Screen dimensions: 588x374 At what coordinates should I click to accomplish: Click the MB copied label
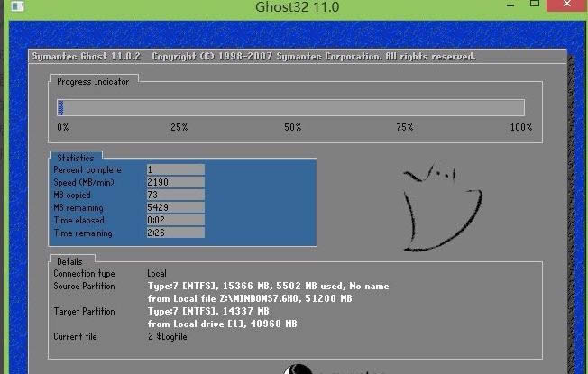[72, 196]
